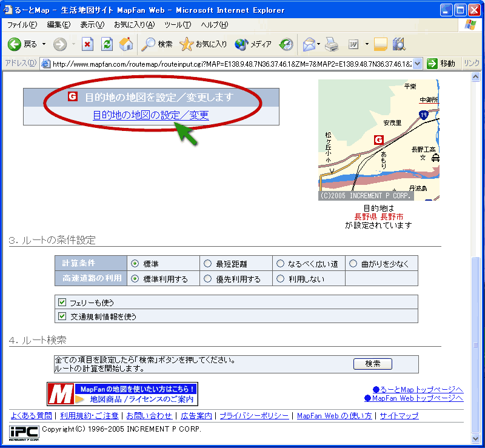This screenshot has height=448, width=485.
Task: Select the 最短距離 radio button
Action: pyautogui.click(x=207, y=264)
